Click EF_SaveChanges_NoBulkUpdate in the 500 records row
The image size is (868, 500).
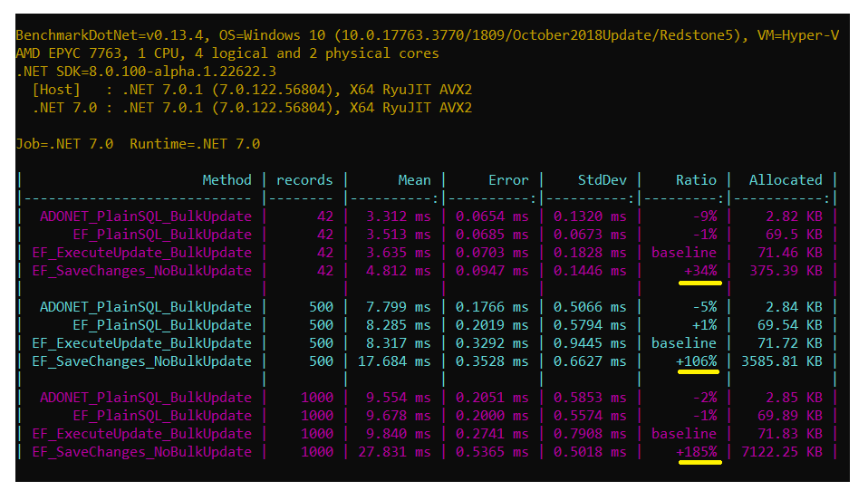point(141,361)
